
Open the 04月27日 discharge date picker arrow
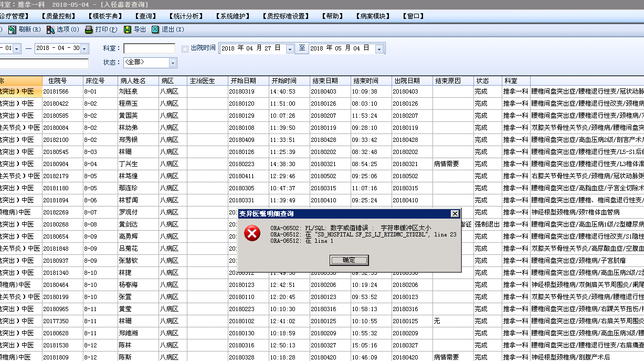coord(290,49)
